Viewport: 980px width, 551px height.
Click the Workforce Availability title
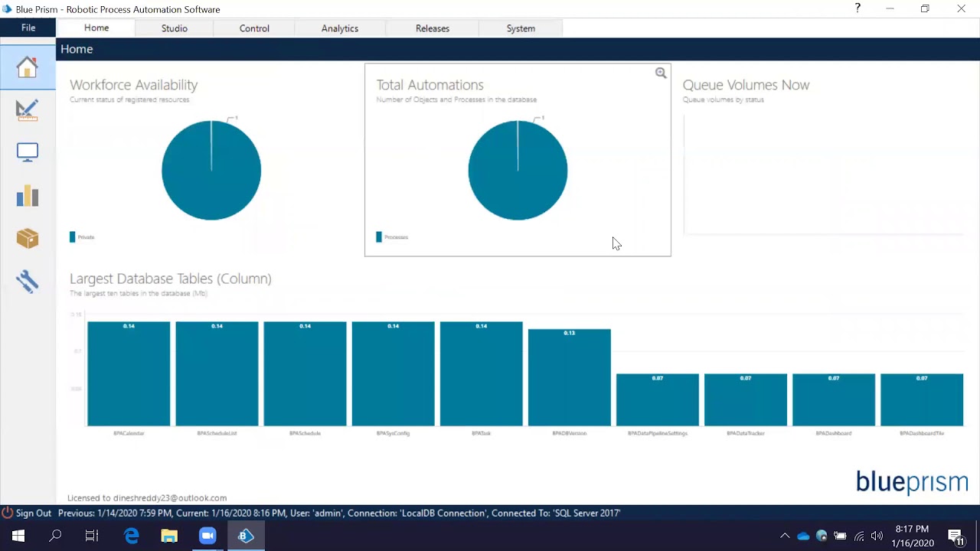[134, 85]
